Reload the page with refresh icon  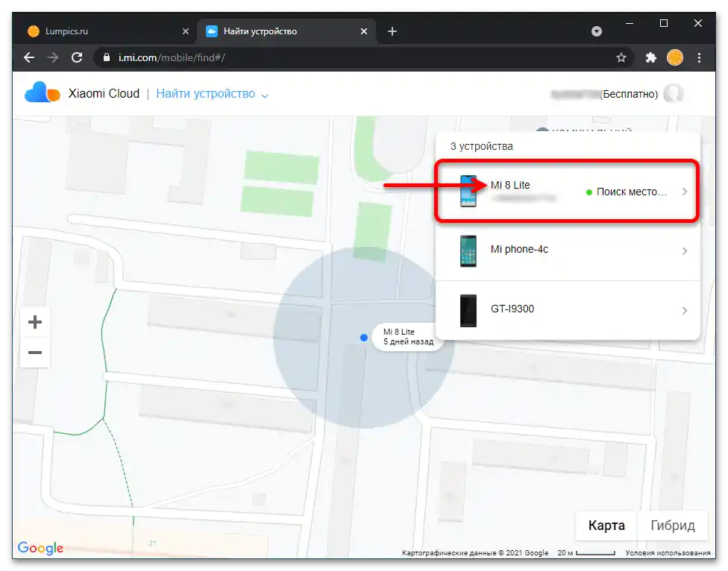click(77, 57)
